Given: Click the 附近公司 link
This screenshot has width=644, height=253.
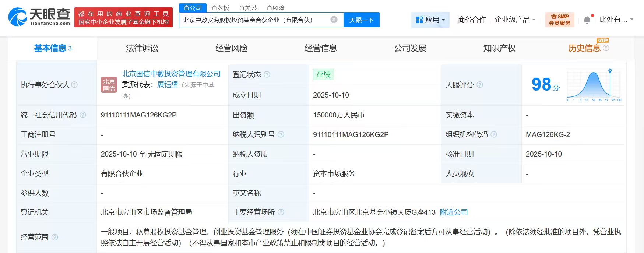Looking at the screenshot, I should [x=454, y=212].
